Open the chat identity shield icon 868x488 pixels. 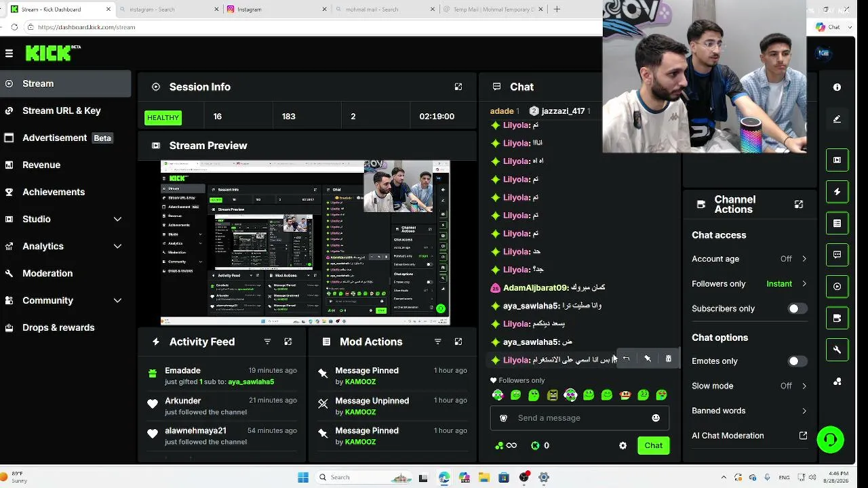click(x=503, y=418)
